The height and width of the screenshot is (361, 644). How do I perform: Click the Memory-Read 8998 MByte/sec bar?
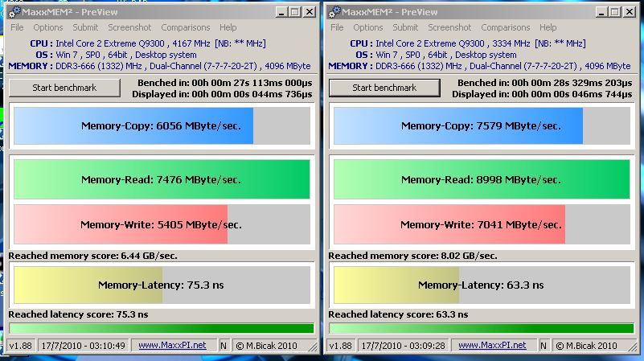coord(482,179)
